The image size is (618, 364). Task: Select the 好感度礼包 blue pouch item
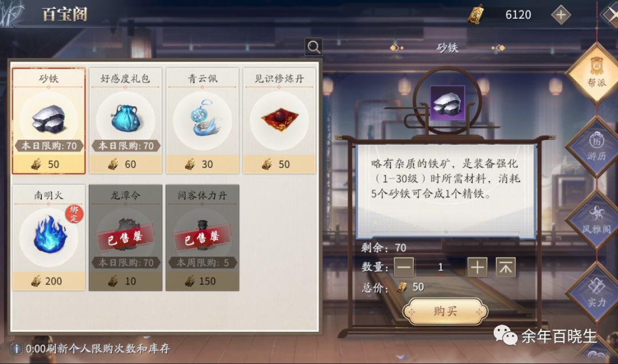pyautogui.click(x=125, y=121)
